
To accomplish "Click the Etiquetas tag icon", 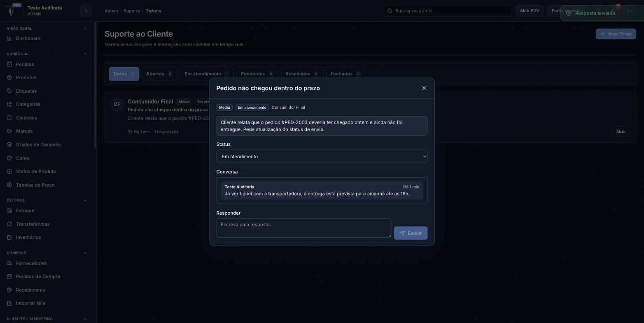I will (9, 91).
